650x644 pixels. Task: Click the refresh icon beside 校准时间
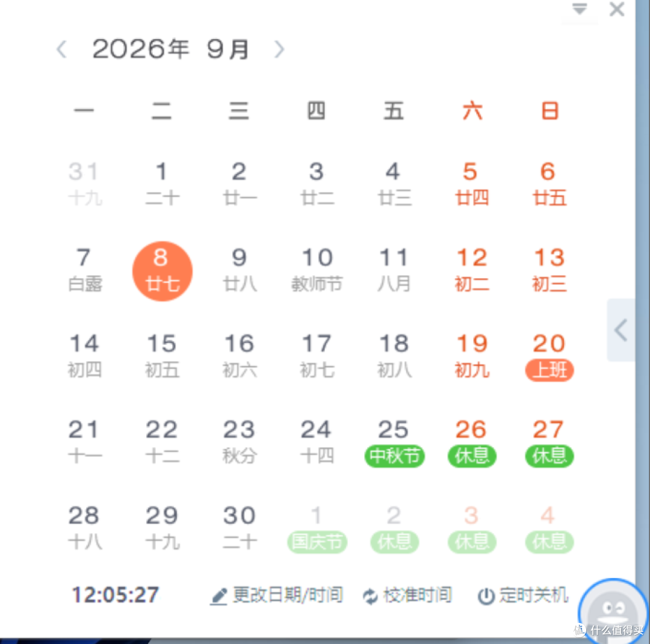click(x=370, y=596)
